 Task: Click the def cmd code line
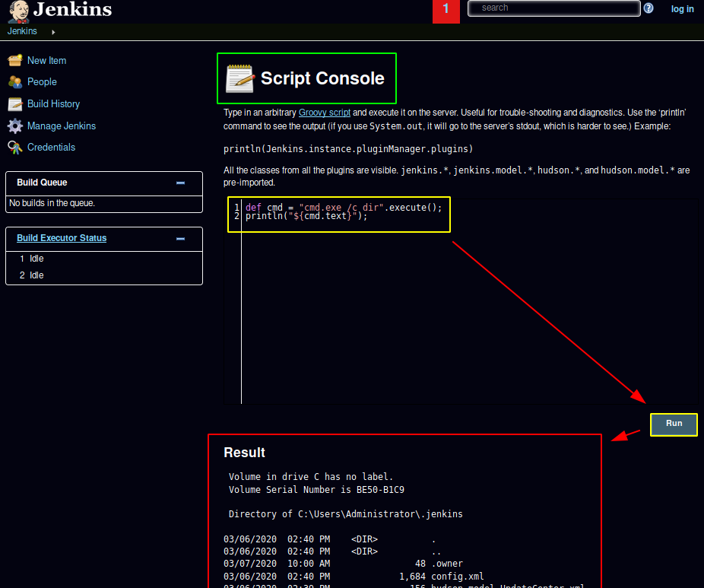344,207
